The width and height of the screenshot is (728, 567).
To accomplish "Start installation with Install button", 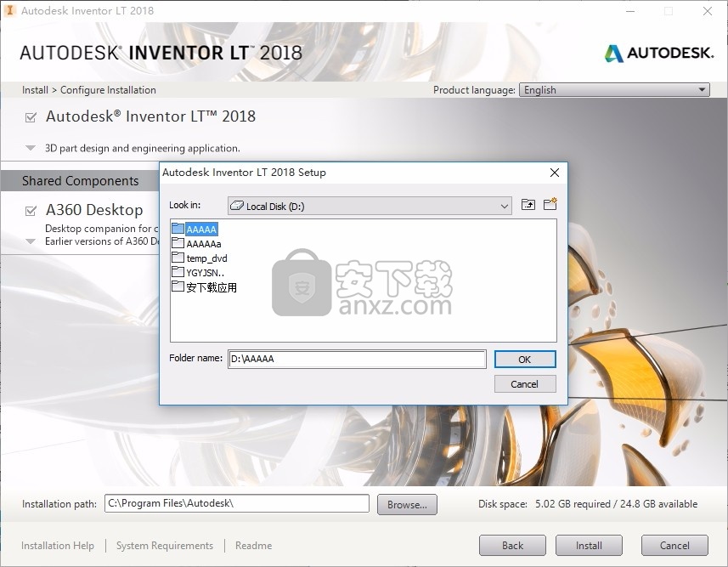I will [590, 546].
